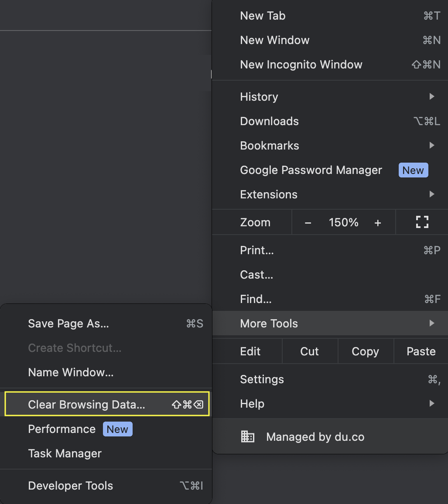Select Clear Browsing Data menu entry
This screenshot has height=504, width=448.
(x=107, y=404)
